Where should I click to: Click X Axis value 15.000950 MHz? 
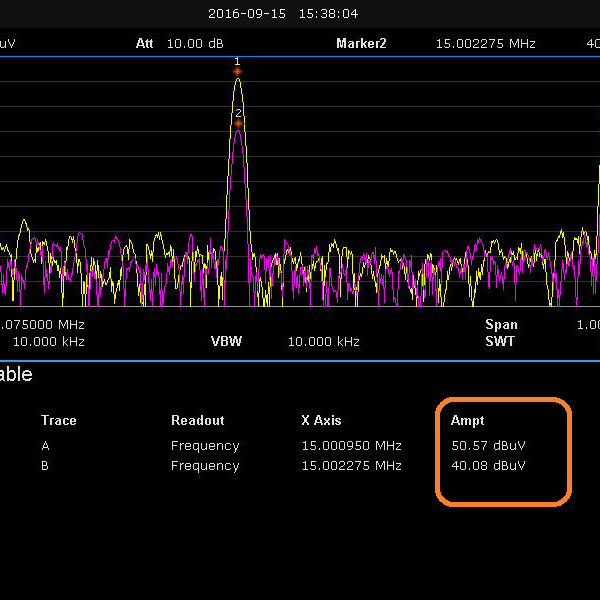click(x=351, y=446)
